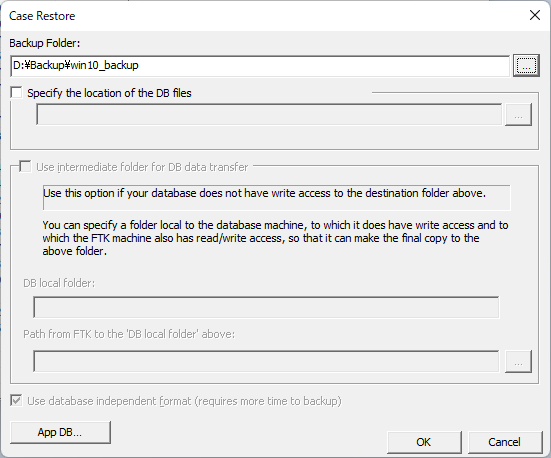Open the App DB... settings

click(60, 432)
